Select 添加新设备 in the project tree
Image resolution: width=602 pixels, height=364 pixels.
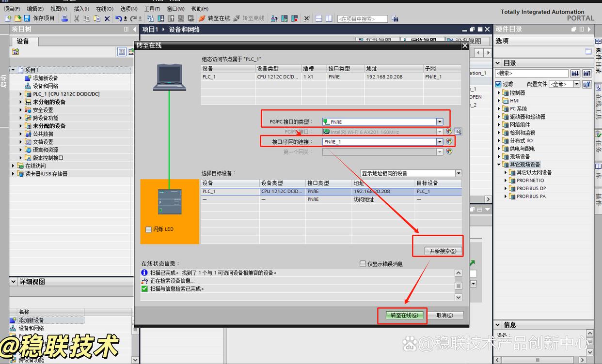(x=46, y=78)
